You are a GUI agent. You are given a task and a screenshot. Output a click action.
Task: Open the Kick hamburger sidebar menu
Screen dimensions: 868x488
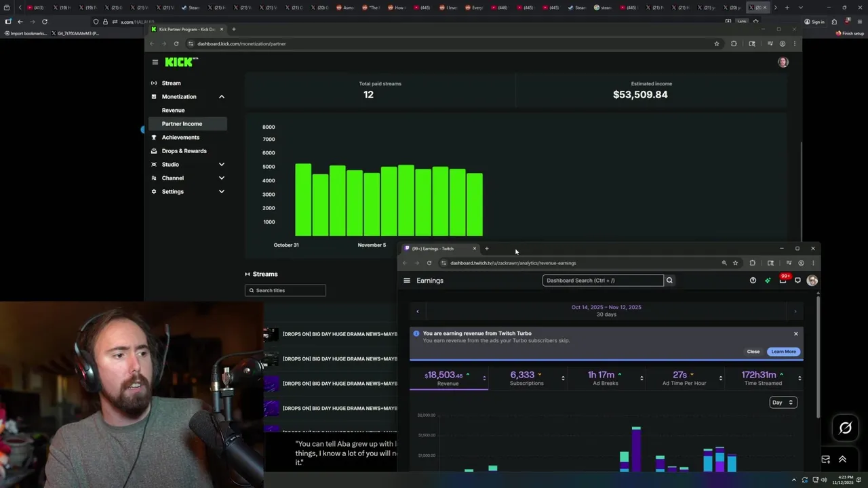tap(155, 62)
